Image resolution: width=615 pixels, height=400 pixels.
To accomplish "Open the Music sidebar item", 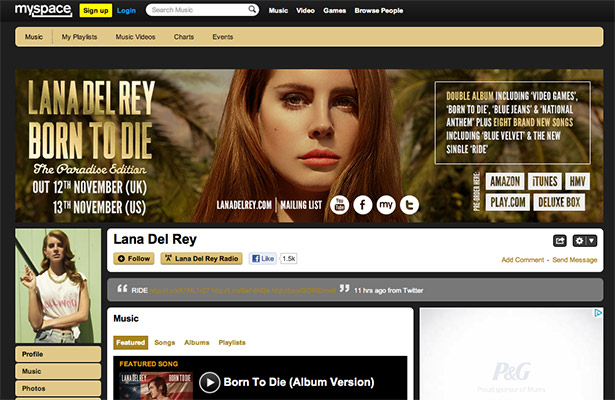I will [x=58, y=371].
